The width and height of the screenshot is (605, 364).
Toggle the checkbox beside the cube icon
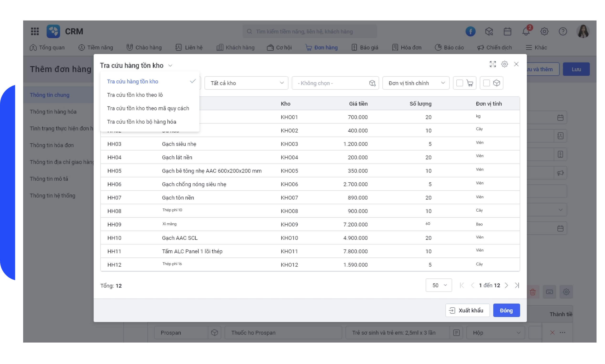486,83
